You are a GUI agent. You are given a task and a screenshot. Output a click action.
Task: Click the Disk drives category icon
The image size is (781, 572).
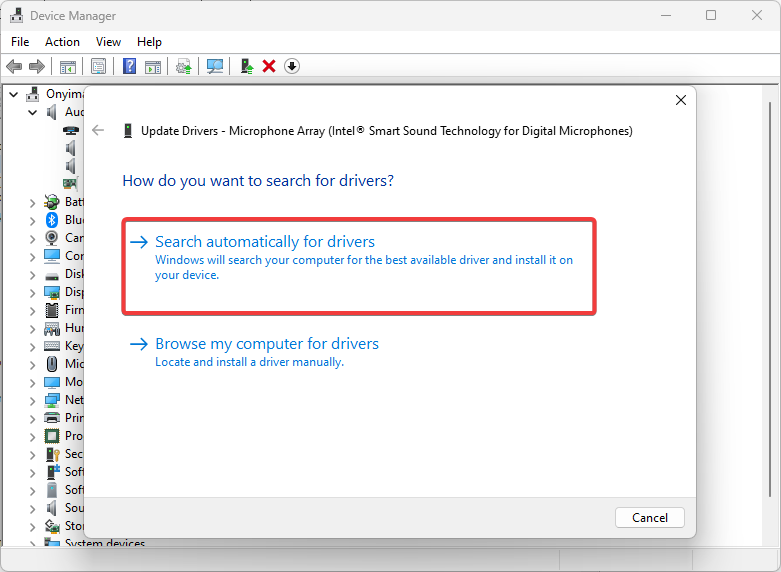(x=52, y=276)
